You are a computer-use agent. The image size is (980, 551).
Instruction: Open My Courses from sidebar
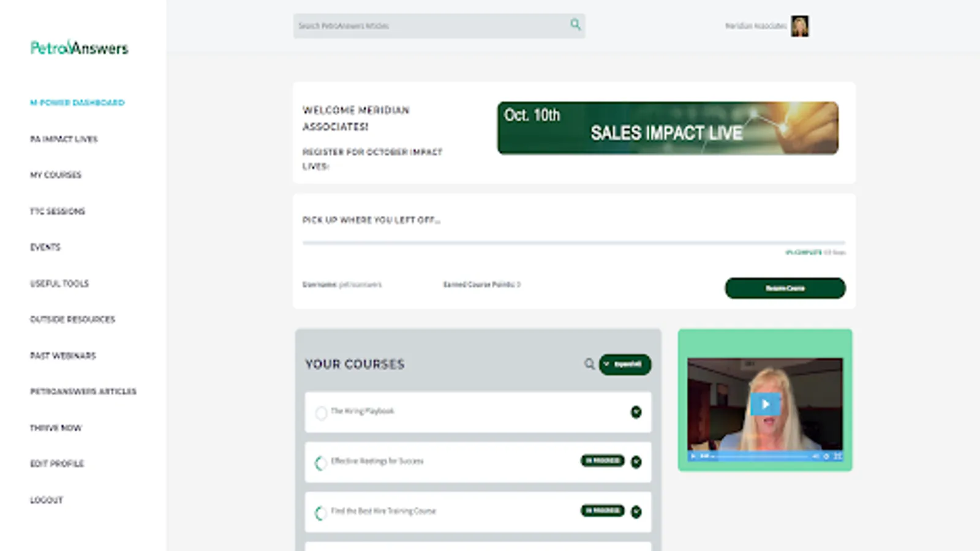(x=56, y=175)
